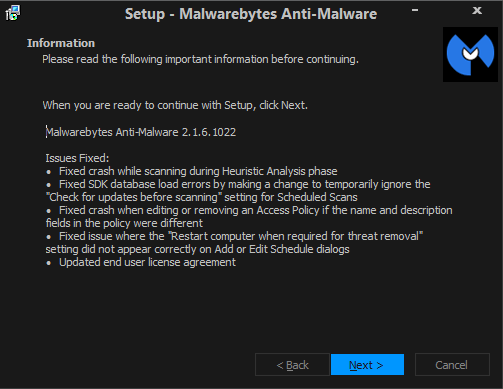The image size is (503, 389).
Task: Click the Setup - Malwarebytes Anti-Malware title bar
Action: tap(251, 14)
